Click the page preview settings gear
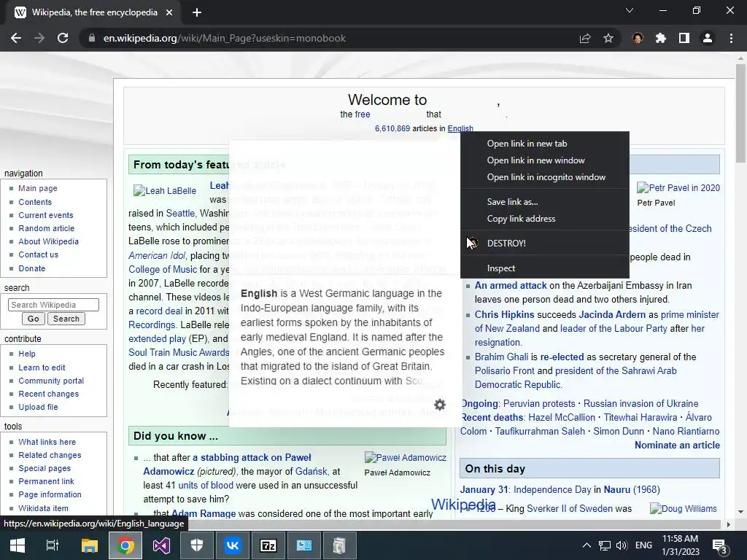The image size is (747, 560). pos(440,405)
